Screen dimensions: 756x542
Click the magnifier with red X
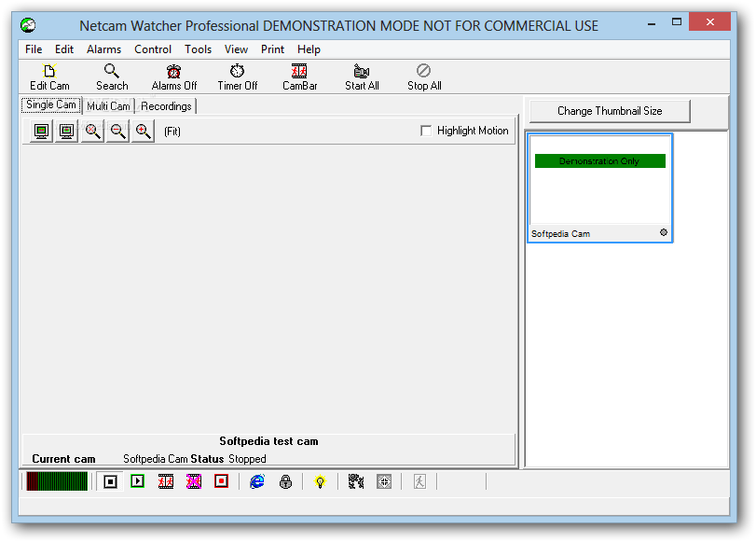[x=92, y=132]
